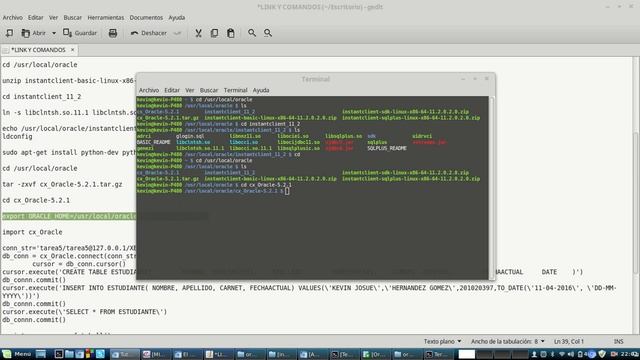Click the Ln 39, Col 1 indicator
The image size is (640, 360).
point(569,341)
